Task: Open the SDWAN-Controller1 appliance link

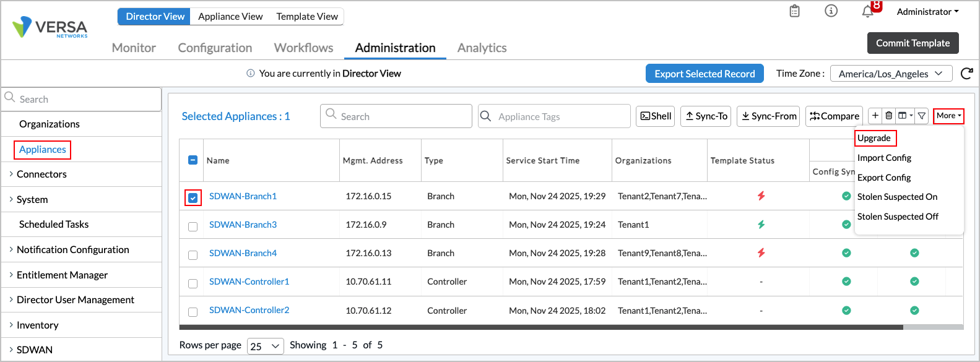Action: 249,282
